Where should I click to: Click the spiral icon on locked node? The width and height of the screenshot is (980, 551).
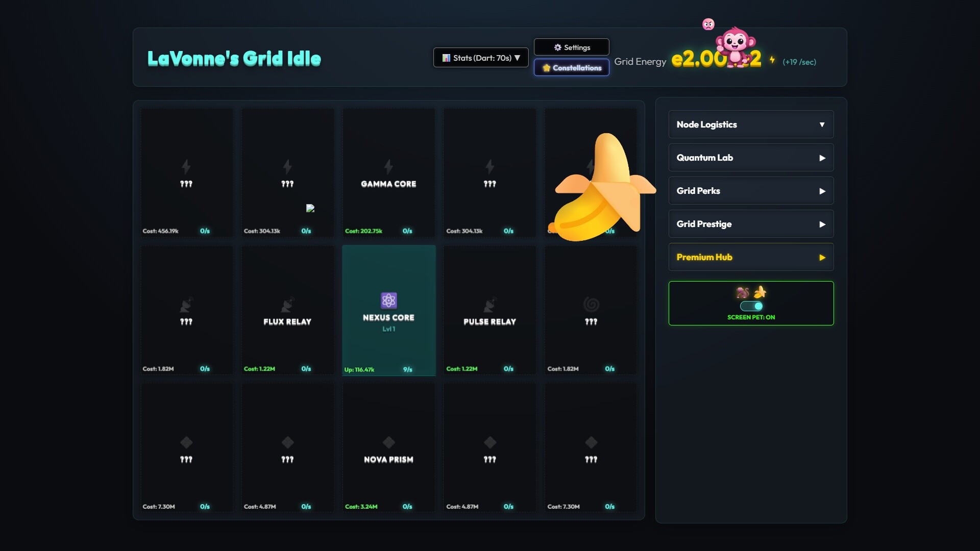[x=591, y=305]
